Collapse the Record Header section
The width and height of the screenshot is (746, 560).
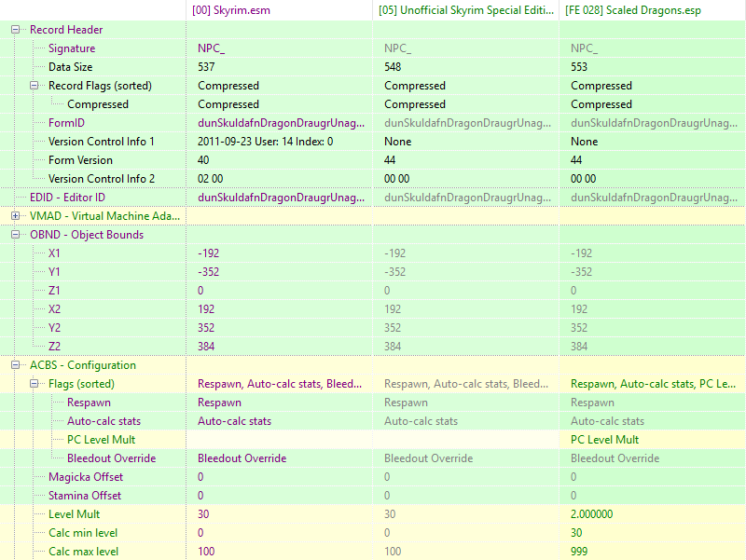pyautogui.click(x=16, y=30)
